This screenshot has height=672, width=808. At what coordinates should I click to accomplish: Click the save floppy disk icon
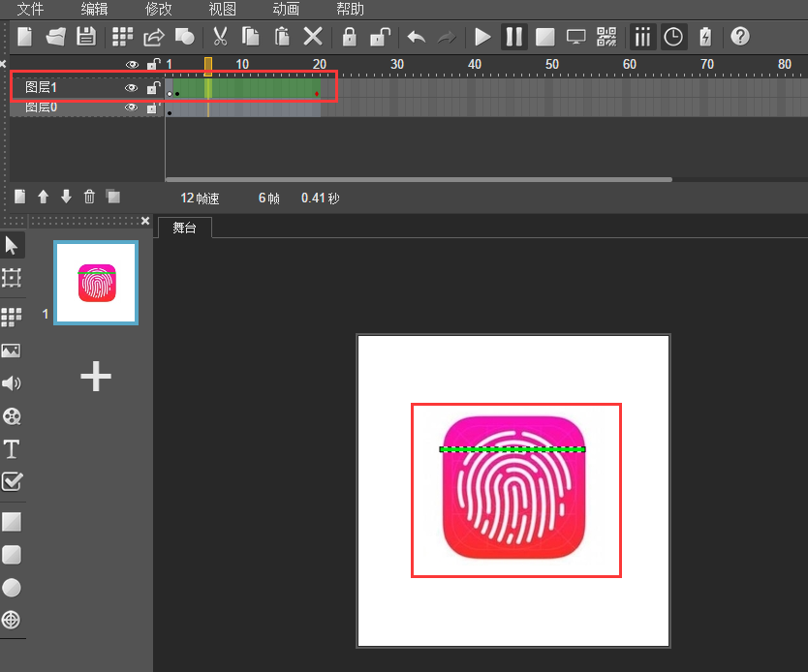click(x=86, y=37)
